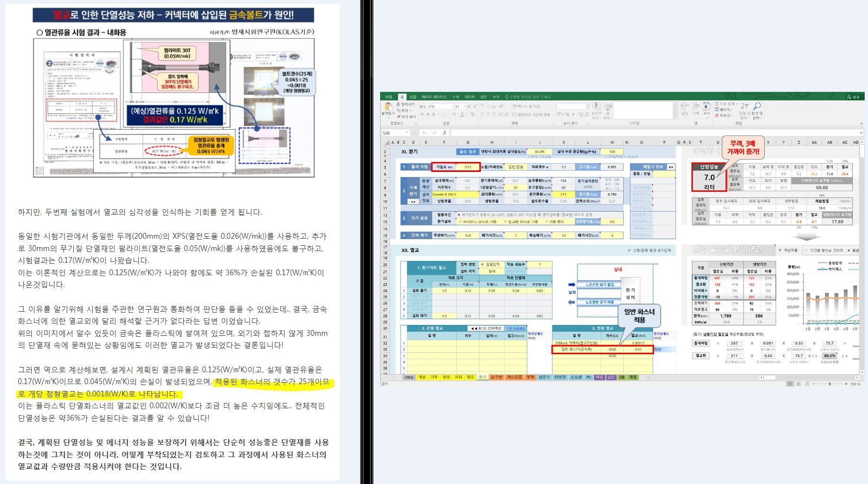Viewport: 868px width, 484px height.
Task: Expand the 예열기 정보 arrow button
Action: pyautogui.click(x=670, y=167)
